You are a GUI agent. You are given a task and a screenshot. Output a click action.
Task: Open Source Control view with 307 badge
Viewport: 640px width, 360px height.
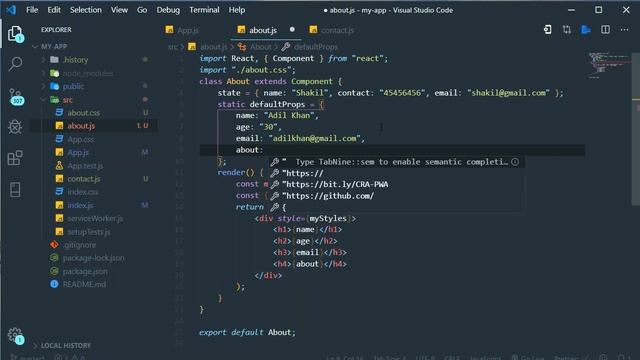pyautogui.click(x=16, y=96)
